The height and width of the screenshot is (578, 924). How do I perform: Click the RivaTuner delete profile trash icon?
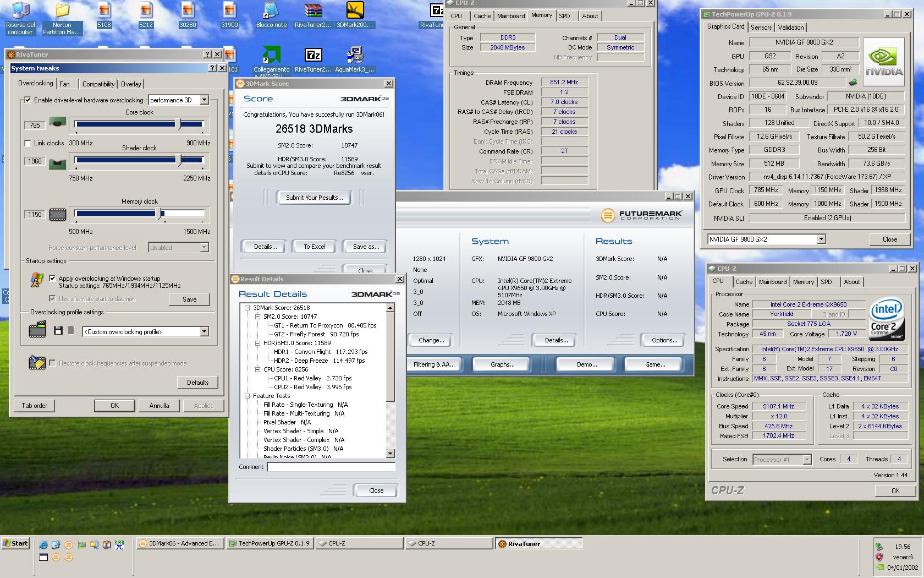click(x=71, y=330)
